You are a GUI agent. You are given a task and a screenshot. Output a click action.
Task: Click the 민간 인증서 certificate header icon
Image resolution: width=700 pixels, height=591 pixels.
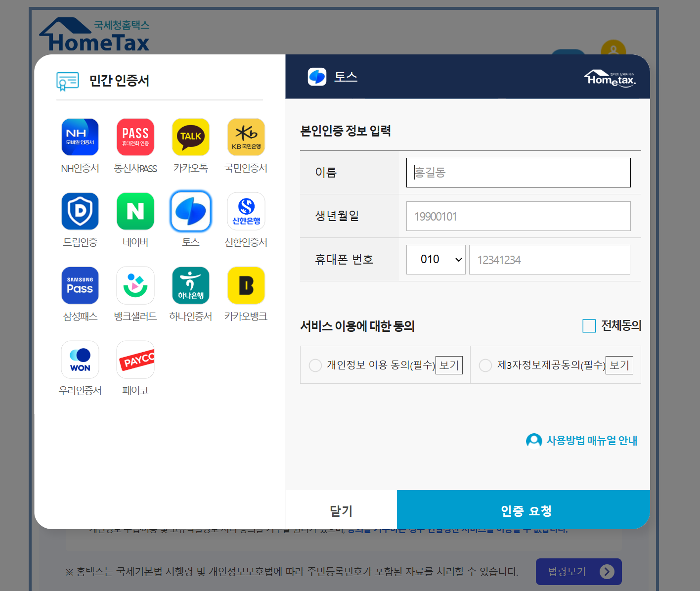pyautogui.click(x=68, y=81)
